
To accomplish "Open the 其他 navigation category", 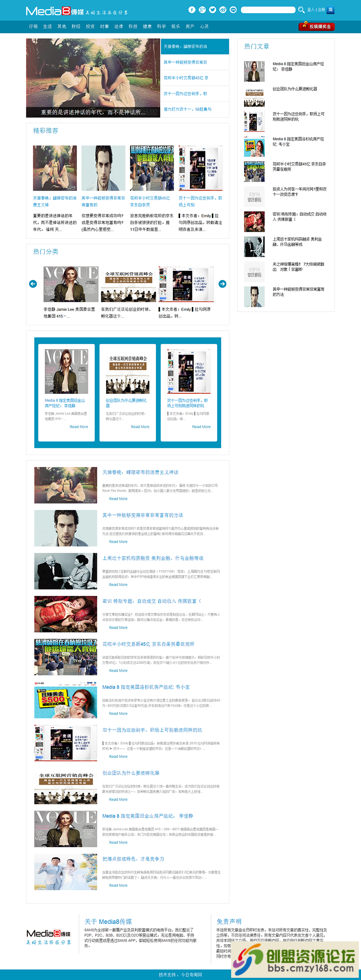I will pyautogui.click(x=62, y=26).
